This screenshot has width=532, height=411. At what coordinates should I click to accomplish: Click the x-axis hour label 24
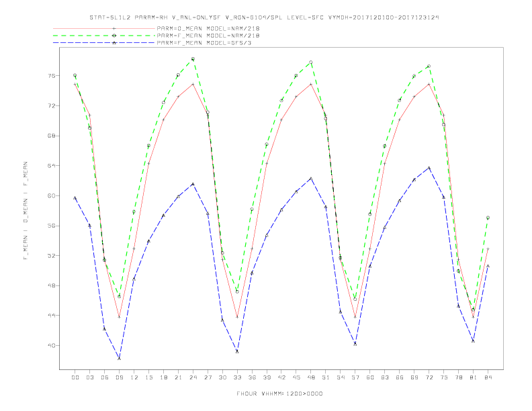tap(193, 377)
